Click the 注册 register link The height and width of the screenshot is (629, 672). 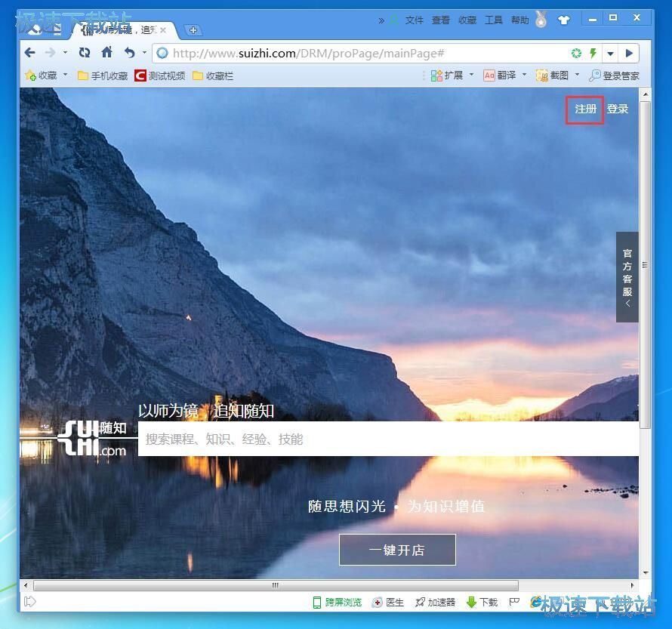[585, 109]
